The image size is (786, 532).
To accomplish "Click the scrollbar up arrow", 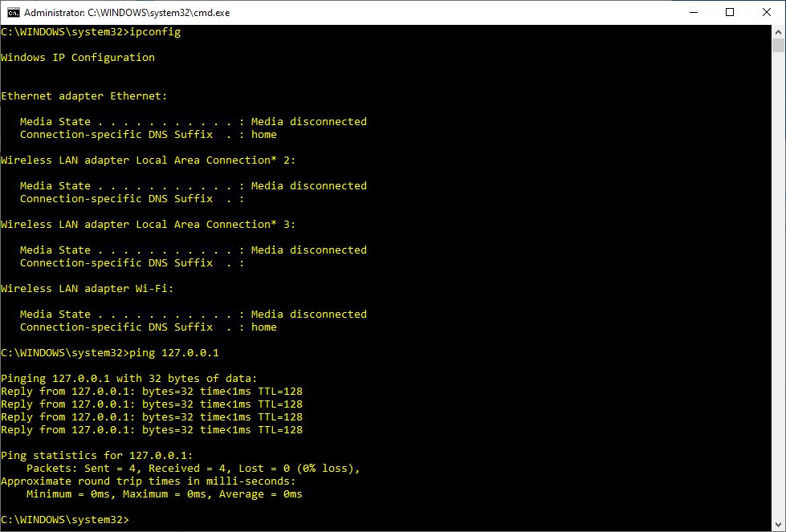I will tap(778, 32).
